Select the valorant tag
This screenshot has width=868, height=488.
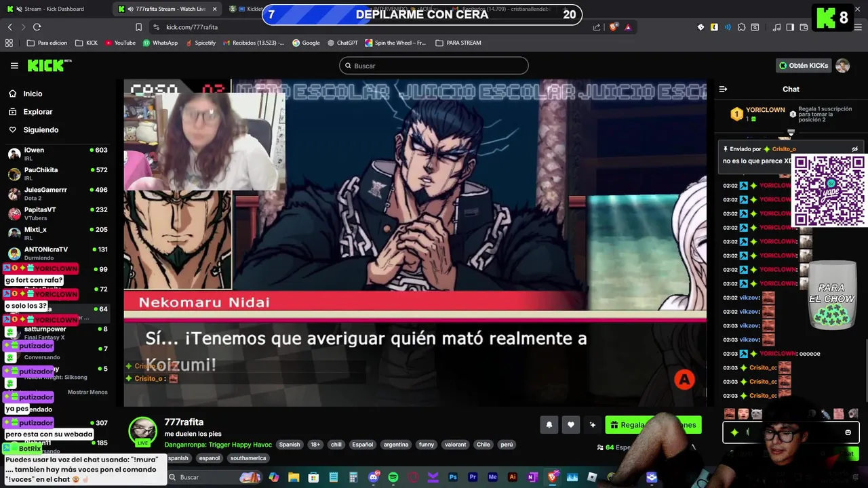[x=455, y=445]
